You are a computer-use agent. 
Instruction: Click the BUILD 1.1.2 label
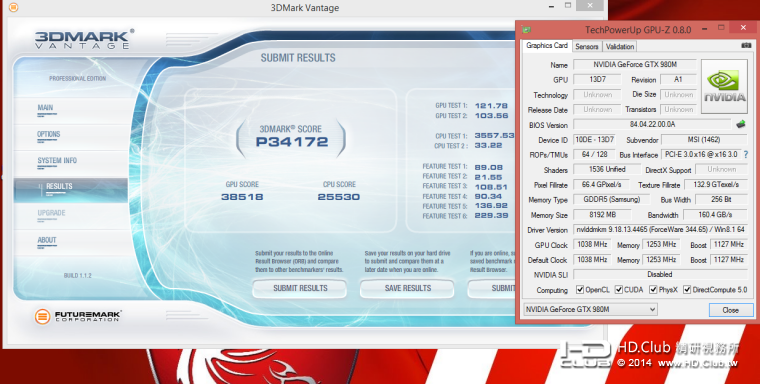(x=78, y=275)
